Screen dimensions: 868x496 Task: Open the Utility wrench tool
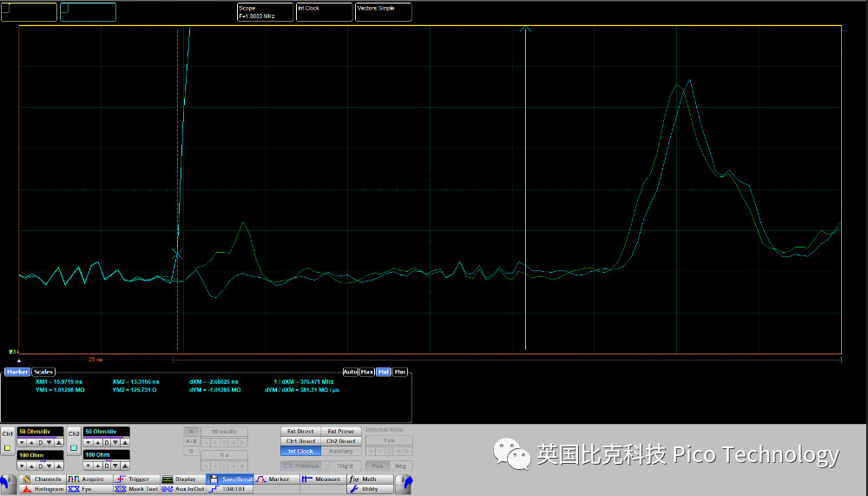pos(353,489)
